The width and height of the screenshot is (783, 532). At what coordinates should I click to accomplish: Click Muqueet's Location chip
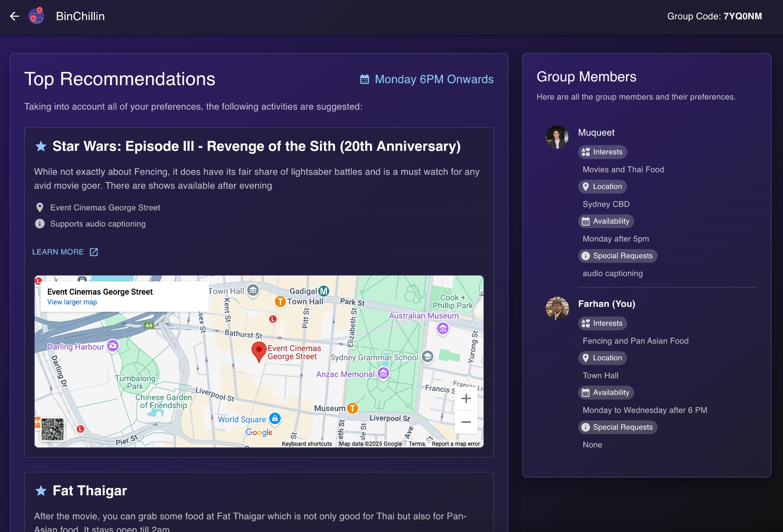coord(602,186)
